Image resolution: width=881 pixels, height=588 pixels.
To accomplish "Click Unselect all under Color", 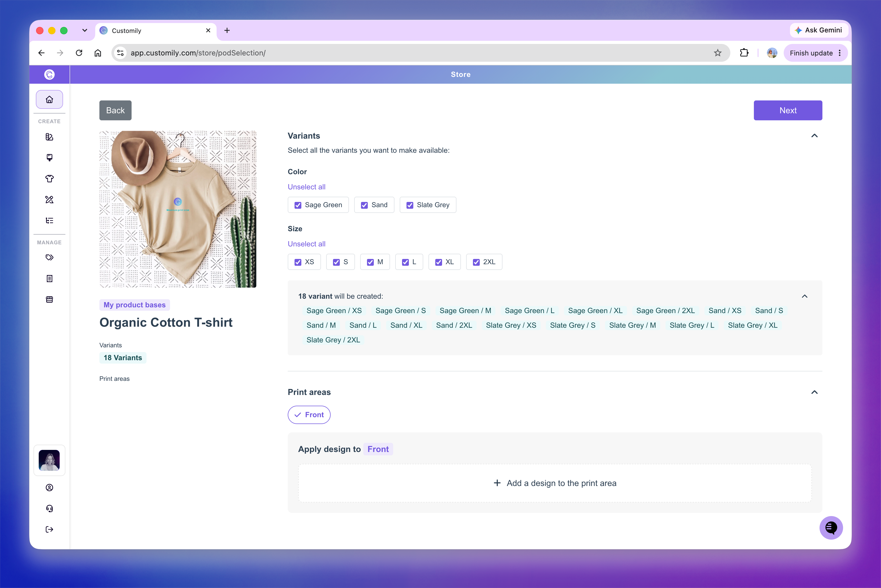I will [x=306, y=187].
